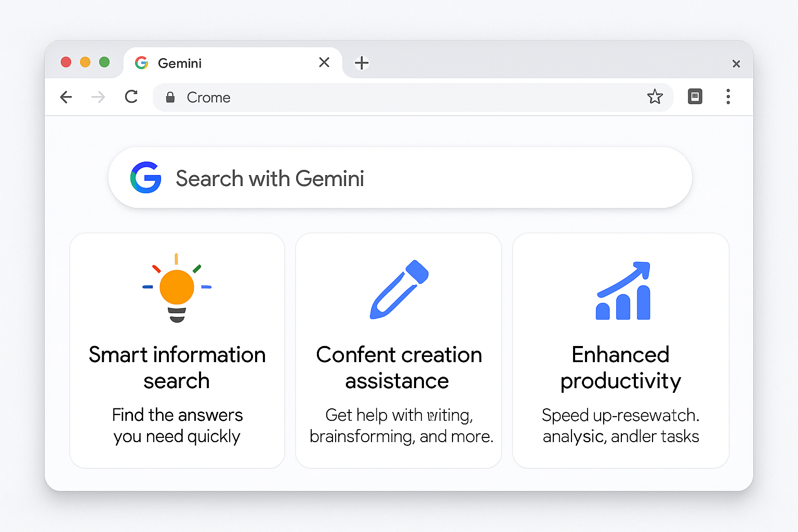Reload the current page
The image size is (798, 532).
131,97
